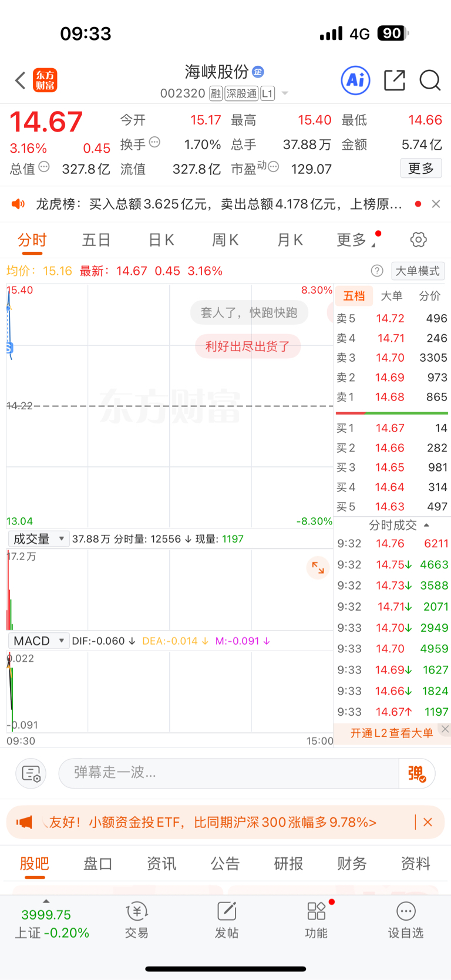The height and width of the screenshot is (980, 451).
Task: Switch to 月K chart tab
Action: tap(290, 240)
